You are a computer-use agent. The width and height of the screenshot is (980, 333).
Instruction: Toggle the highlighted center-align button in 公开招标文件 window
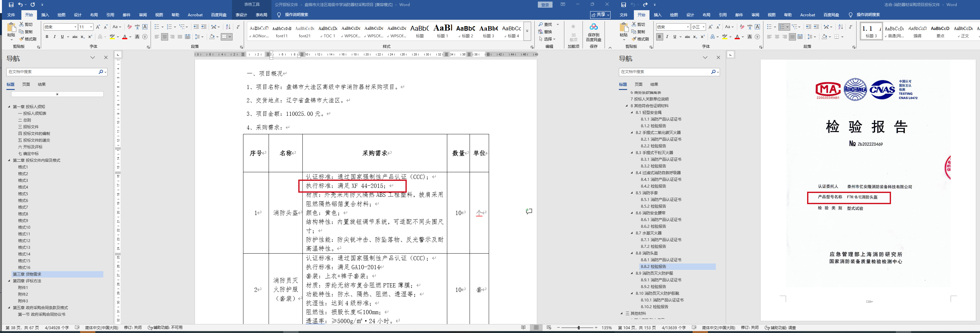point(164,37)
